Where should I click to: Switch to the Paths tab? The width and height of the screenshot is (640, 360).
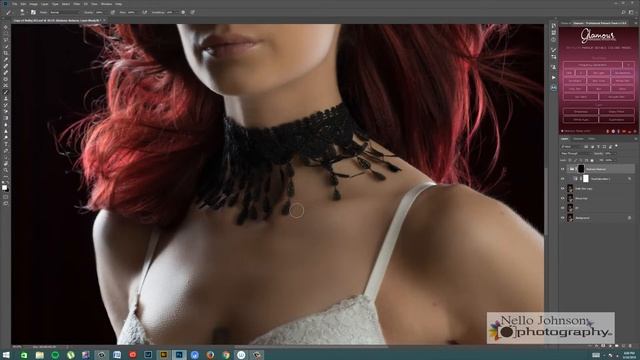[591, 139]
